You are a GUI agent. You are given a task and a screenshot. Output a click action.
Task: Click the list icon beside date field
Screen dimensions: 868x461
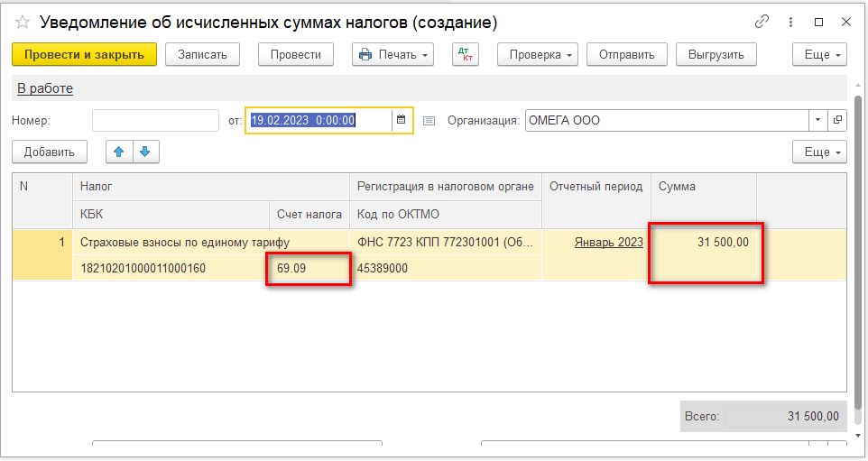[429, 120]
